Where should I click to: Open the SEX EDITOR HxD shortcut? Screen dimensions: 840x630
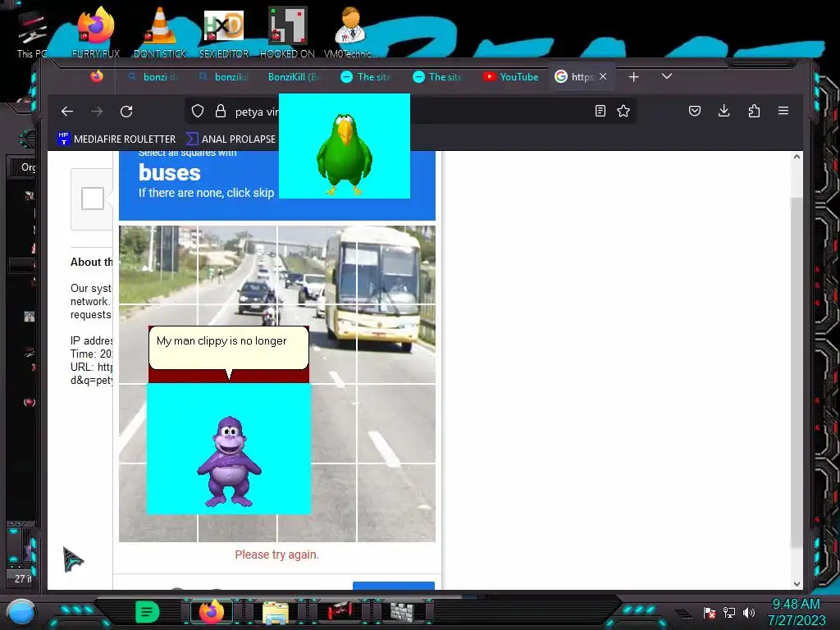pyautogui.click(x=224, y=32)
